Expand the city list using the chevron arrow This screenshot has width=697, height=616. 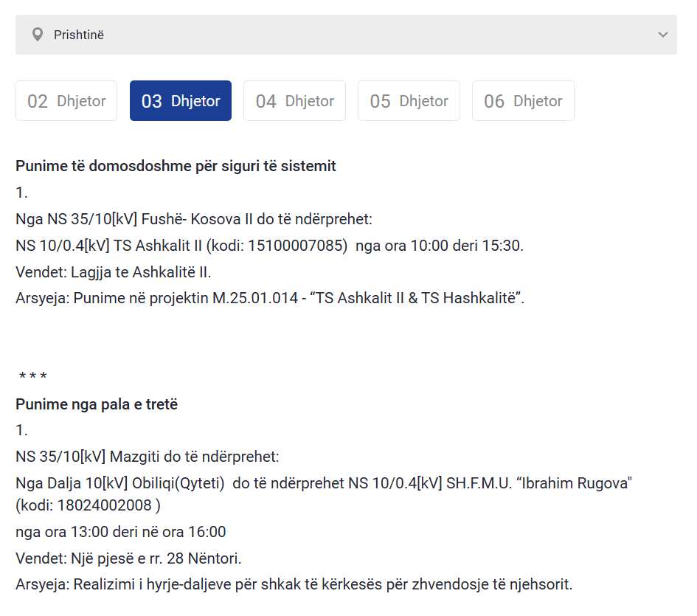pos(663,35)
